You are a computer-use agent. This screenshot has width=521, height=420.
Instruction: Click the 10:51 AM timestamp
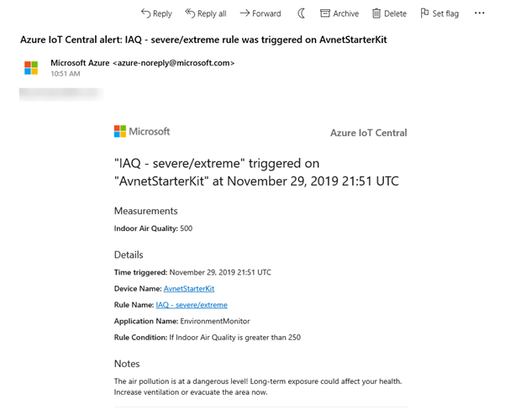66,74
